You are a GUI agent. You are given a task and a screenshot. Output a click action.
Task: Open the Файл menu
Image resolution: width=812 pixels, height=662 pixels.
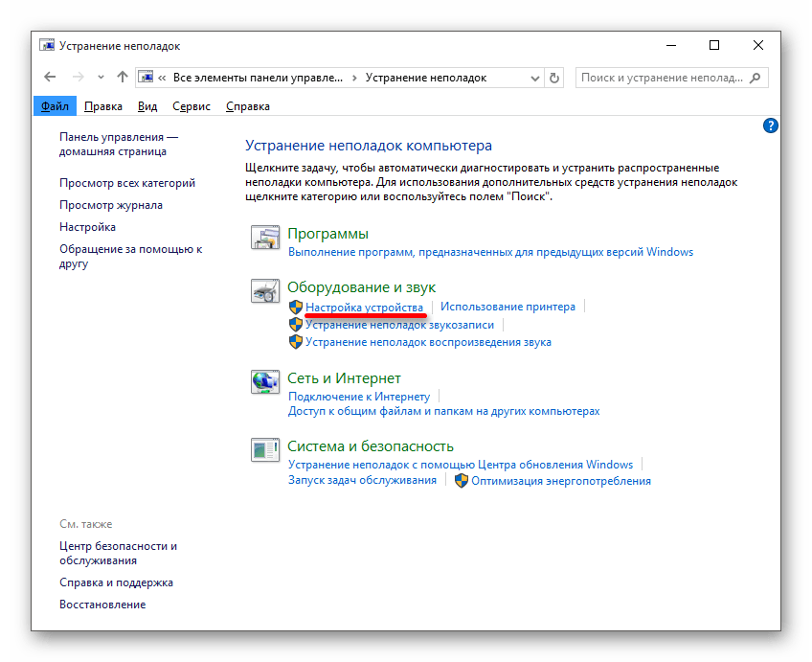[55, 106]
